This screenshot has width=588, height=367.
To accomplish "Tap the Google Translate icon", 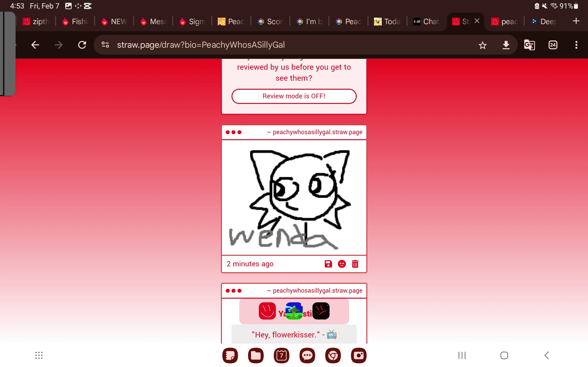I will pyautogui.click(x=529, y=45).
